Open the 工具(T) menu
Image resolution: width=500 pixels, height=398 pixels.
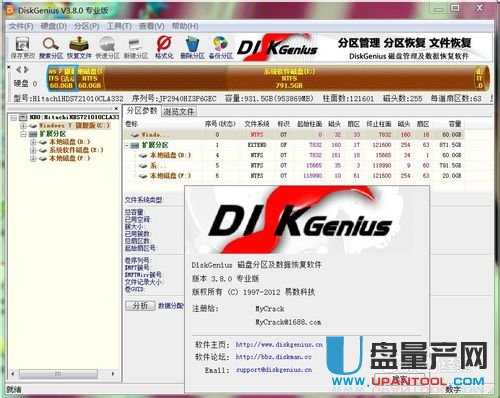point(119,26)
